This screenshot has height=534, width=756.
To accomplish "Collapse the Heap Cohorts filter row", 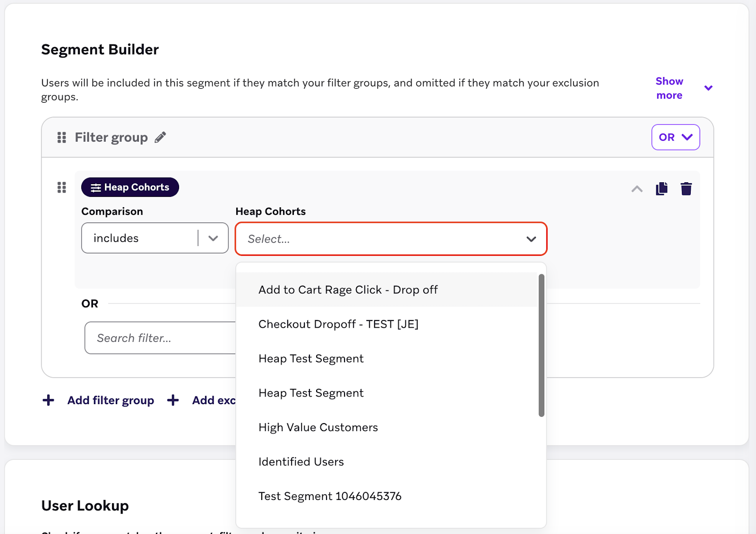I will (x=637, y=189).
